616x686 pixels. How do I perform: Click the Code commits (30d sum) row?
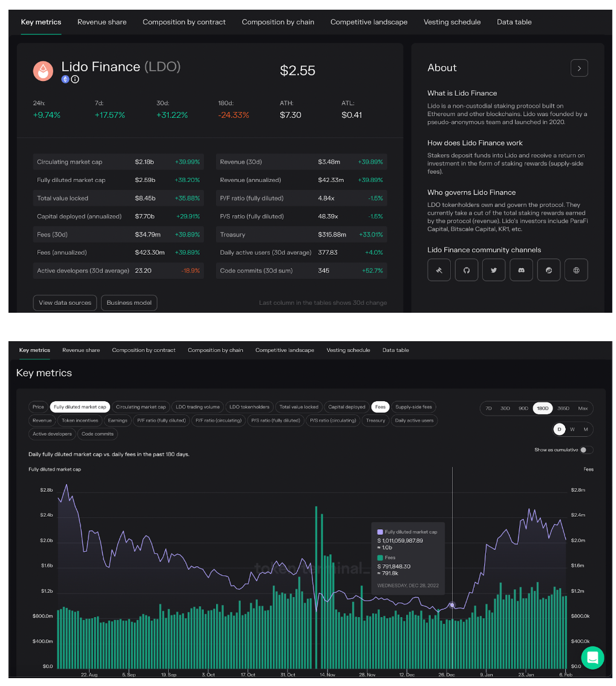tap(301, 271)
